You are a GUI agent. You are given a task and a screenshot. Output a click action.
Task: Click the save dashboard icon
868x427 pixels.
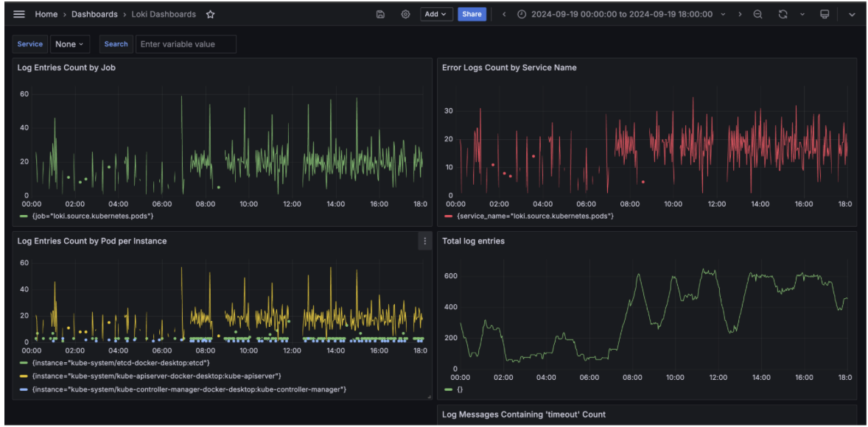coord(380,14)
